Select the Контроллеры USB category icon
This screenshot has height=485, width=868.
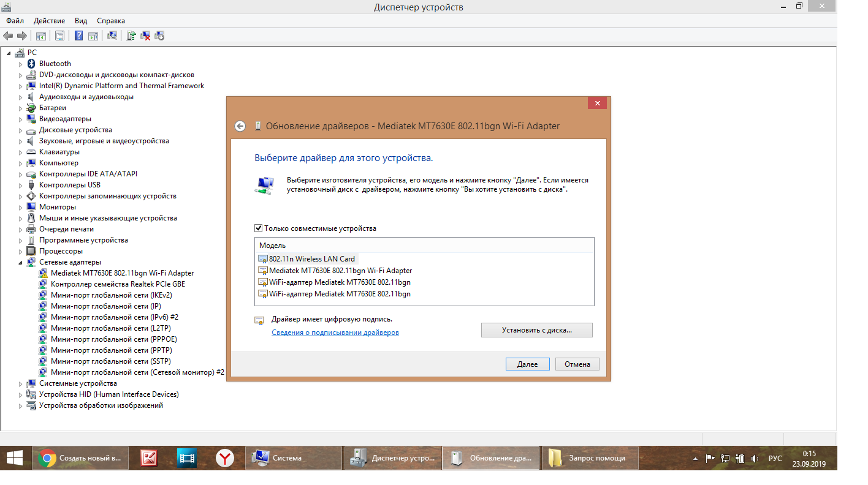coord(31,185)
